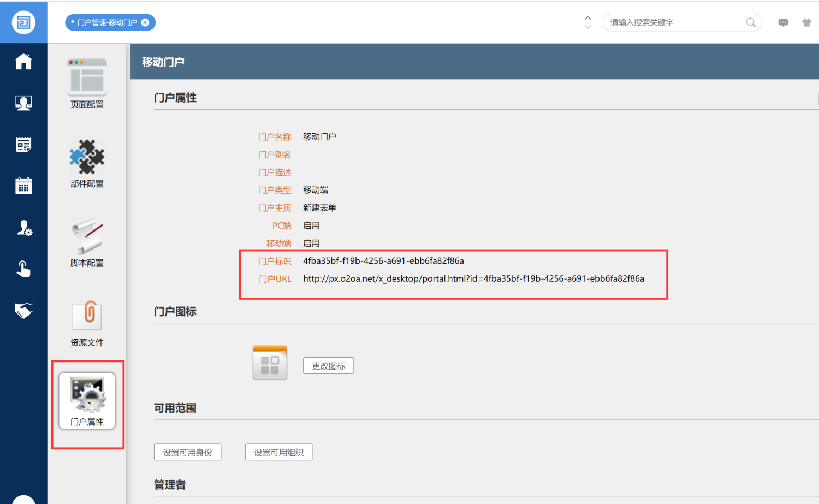Open 部件配置 widget configuration
The height and width of the screenshot is (504, 819).
pyautogui.click(x=87, y=164)
